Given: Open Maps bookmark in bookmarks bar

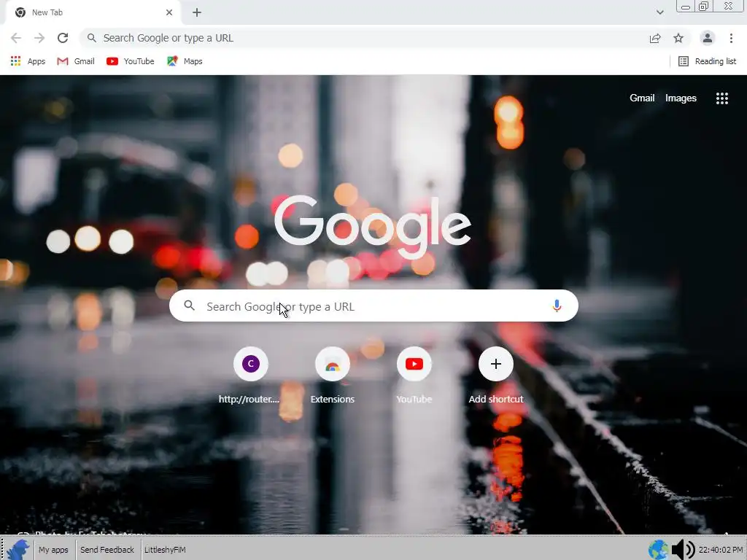Looking at the screenshot, I should pyautogui.click(x=185, y=61).
